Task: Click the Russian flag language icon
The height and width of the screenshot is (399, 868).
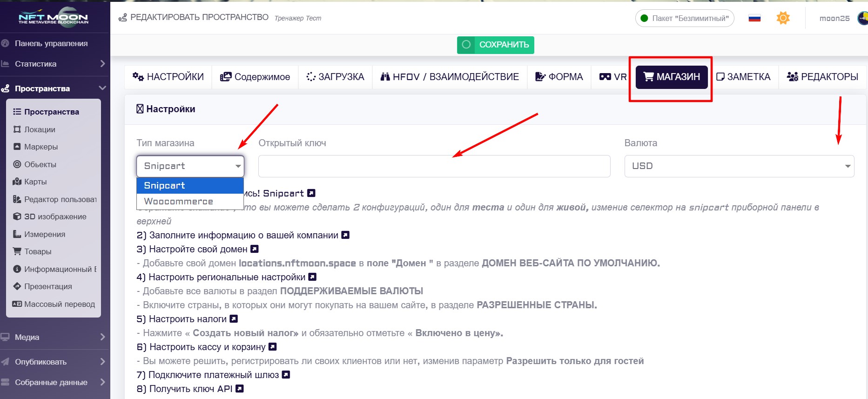Action: [754, 18]
